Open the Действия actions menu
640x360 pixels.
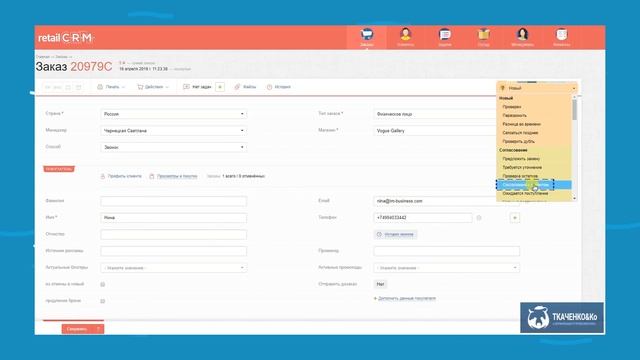(153, 87)
